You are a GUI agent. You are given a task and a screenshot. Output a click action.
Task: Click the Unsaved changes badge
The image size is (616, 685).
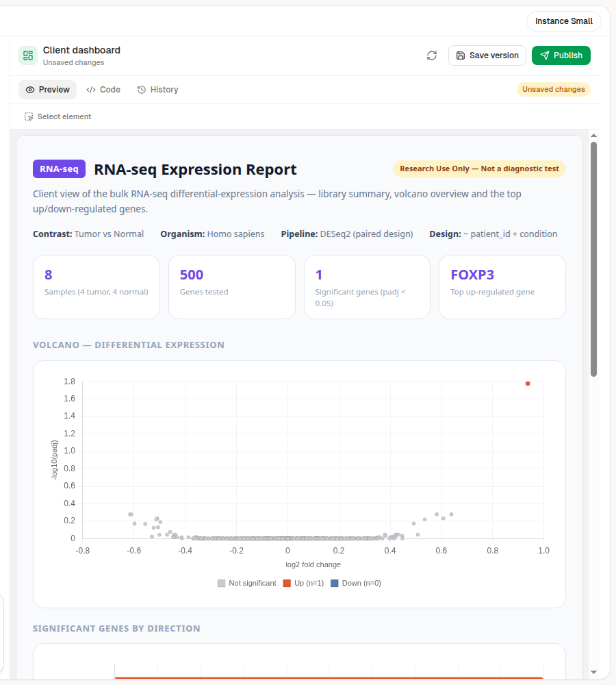[x=554, y=89]
